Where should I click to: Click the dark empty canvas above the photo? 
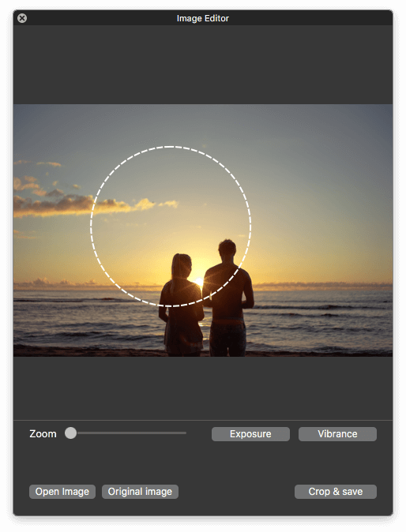pos(203,65)
